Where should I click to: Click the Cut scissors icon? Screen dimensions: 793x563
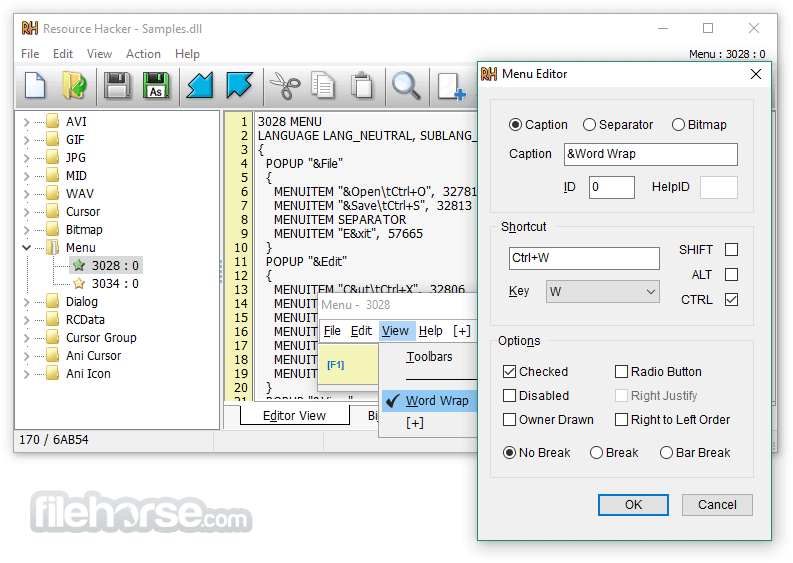[x=285, y=85]
